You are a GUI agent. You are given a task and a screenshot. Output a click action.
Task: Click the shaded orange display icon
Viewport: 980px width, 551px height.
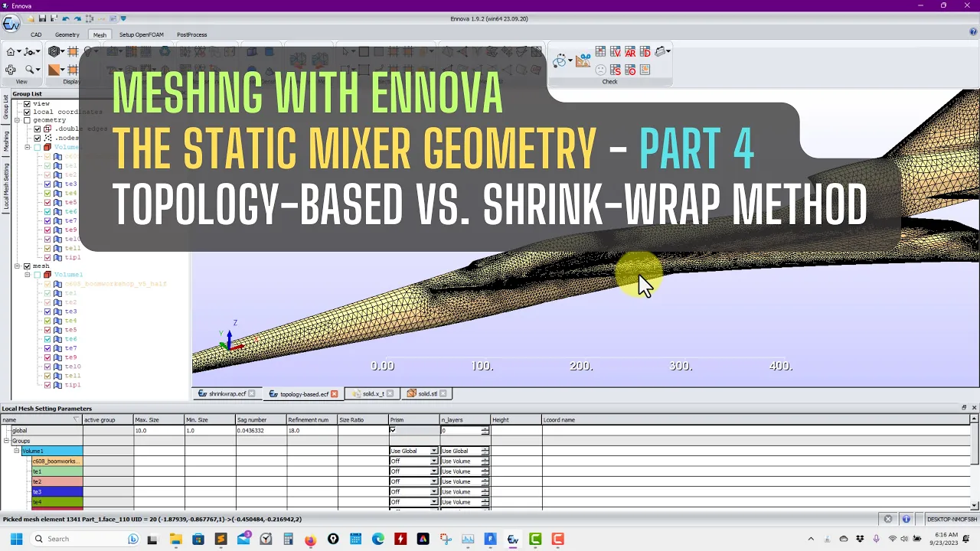(x=54, y=70)
